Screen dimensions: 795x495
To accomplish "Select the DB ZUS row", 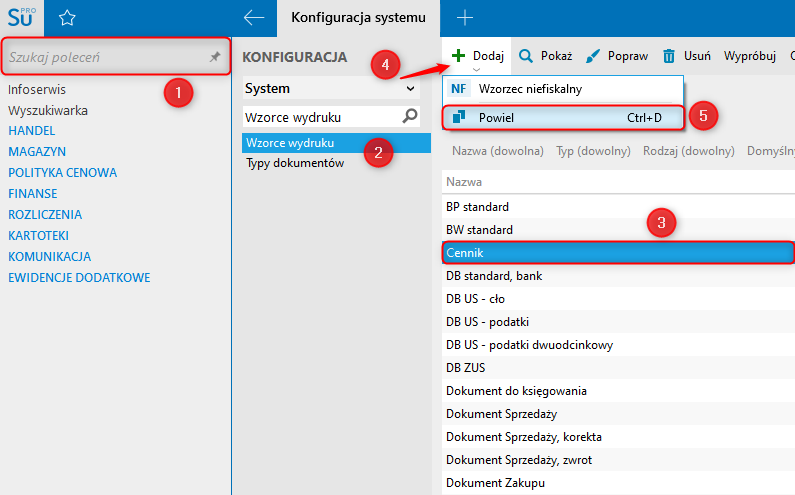I will pos(465,368).
